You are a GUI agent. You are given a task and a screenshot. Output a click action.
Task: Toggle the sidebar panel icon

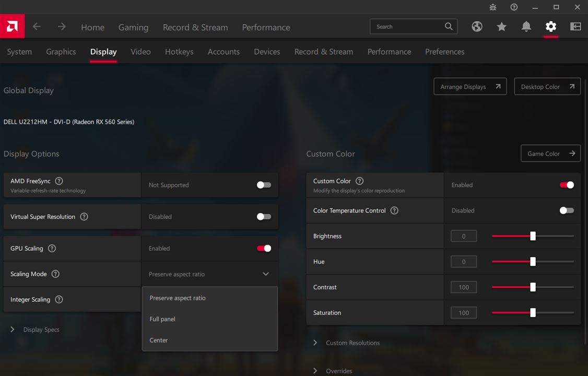[575, 26]
